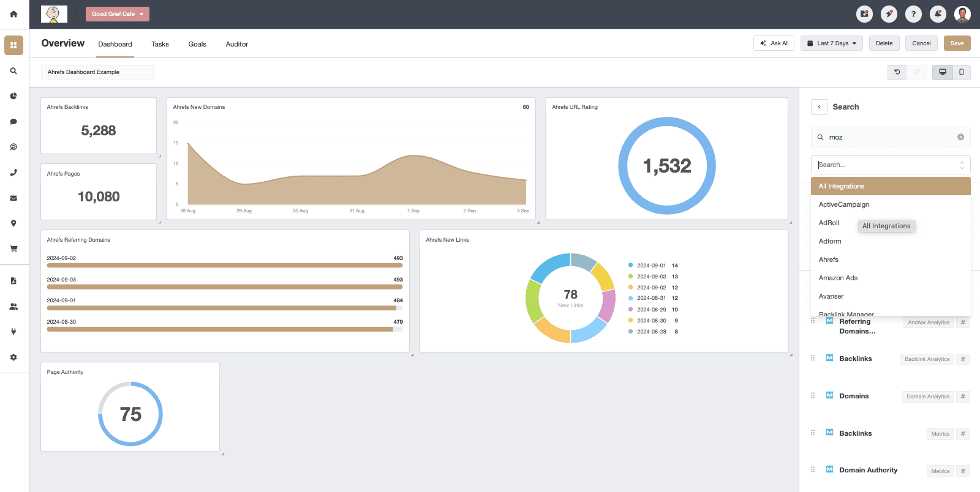Viewport: 980px width, 492px height.
Task: Open the help question mark icon
Action: coord(913,14)
